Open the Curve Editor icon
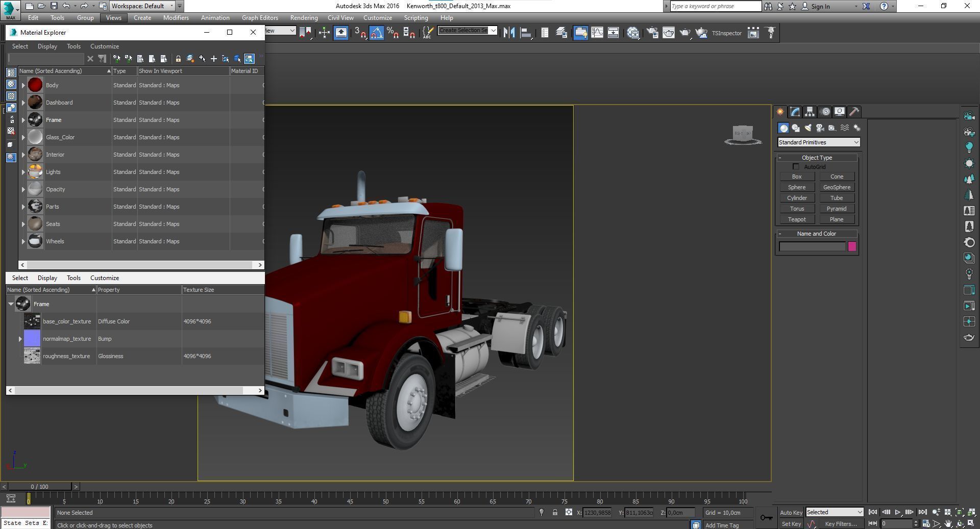The image size is (980, 529). click(597, 33)
